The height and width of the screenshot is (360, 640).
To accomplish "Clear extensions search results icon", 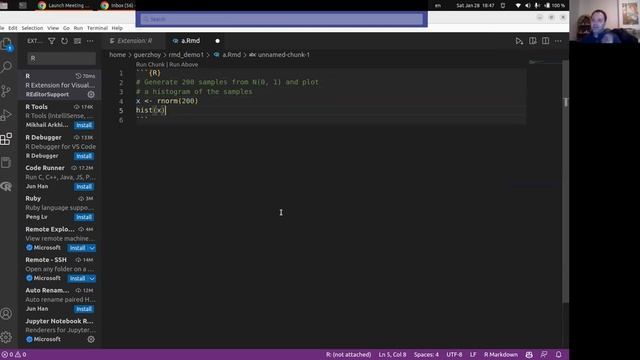I will point(77,41).
